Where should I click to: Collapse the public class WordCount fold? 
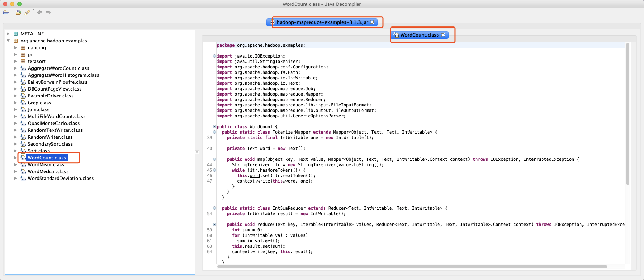[x=214, y=126]
